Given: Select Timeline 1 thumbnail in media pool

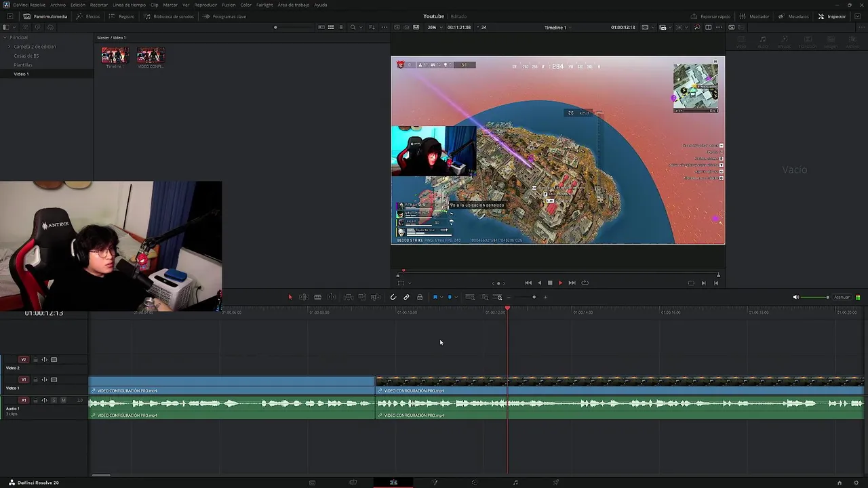Looking at the screenshot, I should pyautogui.click(x=115, y=56).
